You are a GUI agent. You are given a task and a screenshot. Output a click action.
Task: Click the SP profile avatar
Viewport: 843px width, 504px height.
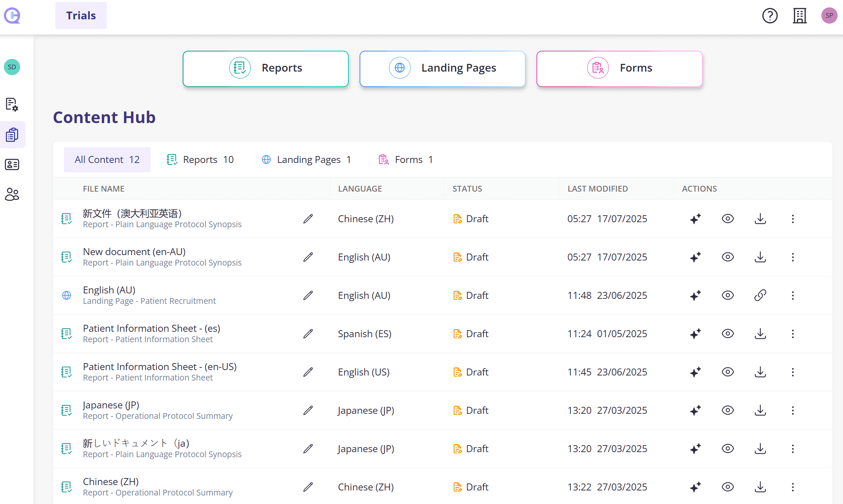(829, 15)
